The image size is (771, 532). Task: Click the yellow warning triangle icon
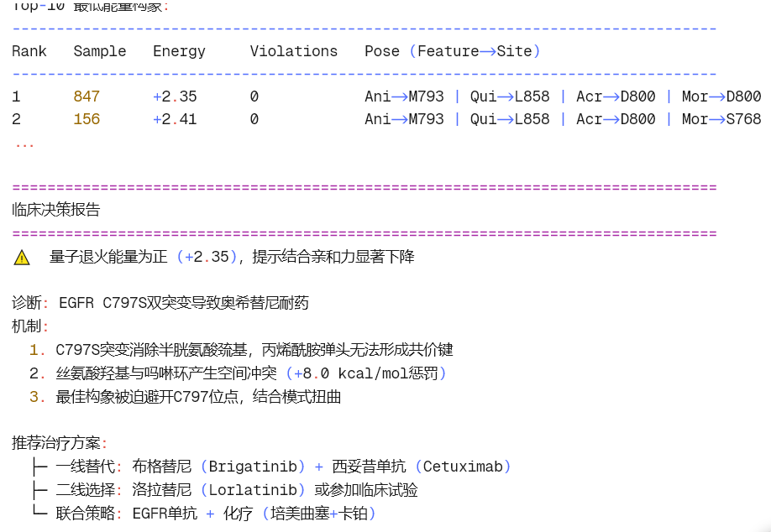coord(22,258)
